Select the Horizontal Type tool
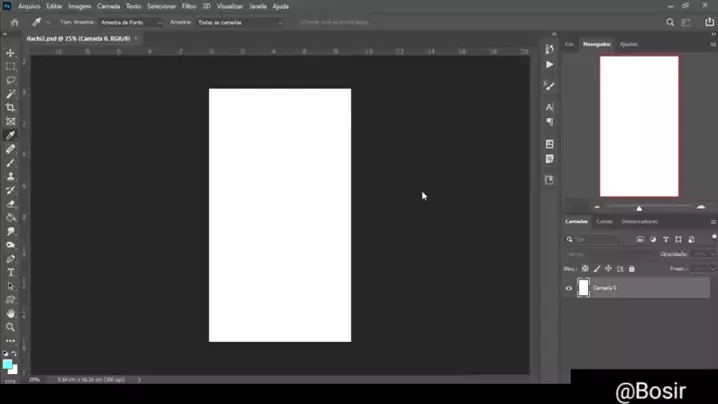The height and width of the screenshot is (404, 718). point(11,273)
